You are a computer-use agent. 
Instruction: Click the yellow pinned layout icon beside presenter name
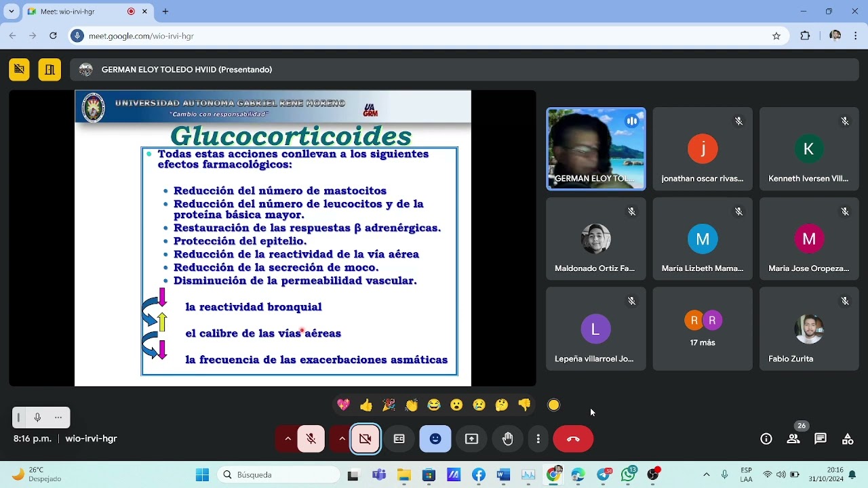click(x=50, y=69)
